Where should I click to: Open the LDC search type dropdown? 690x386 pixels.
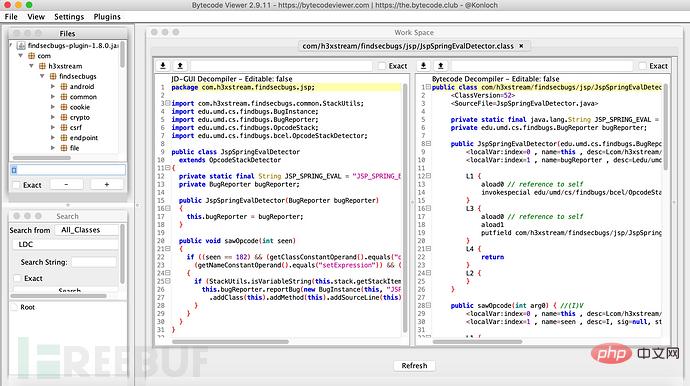click(x=65, y=244)
